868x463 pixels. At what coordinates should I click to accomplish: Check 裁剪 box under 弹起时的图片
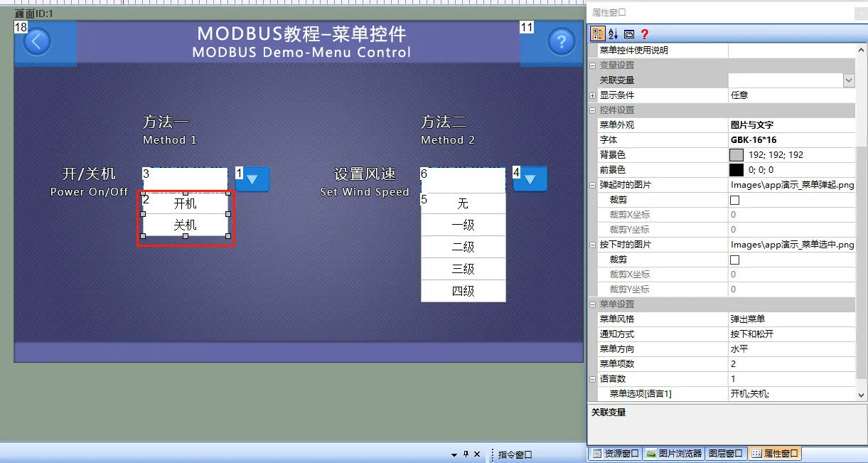coord(735,201)
